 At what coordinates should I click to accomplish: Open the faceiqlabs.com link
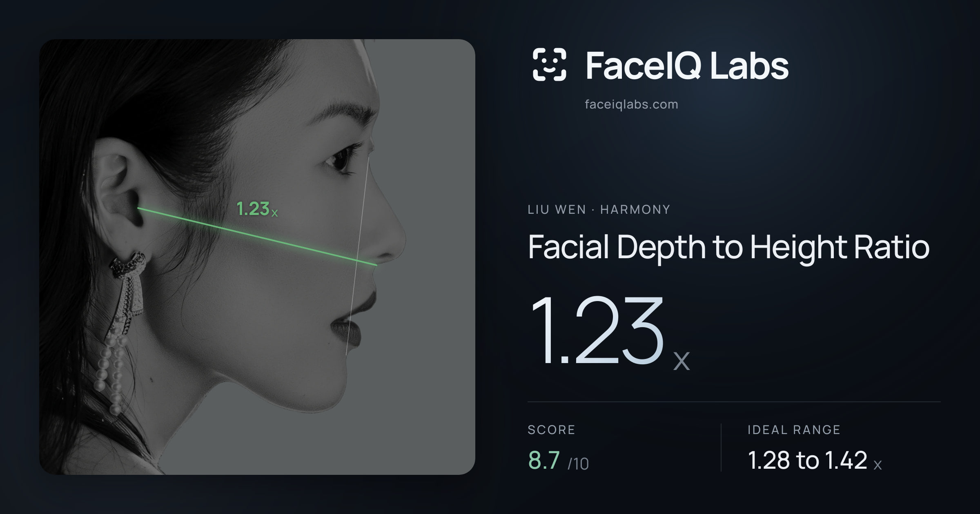coord(631,104)
